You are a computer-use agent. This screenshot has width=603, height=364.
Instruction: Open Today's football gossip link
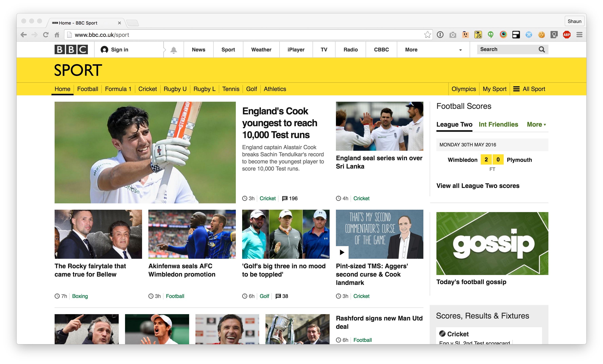pos(471,282)
